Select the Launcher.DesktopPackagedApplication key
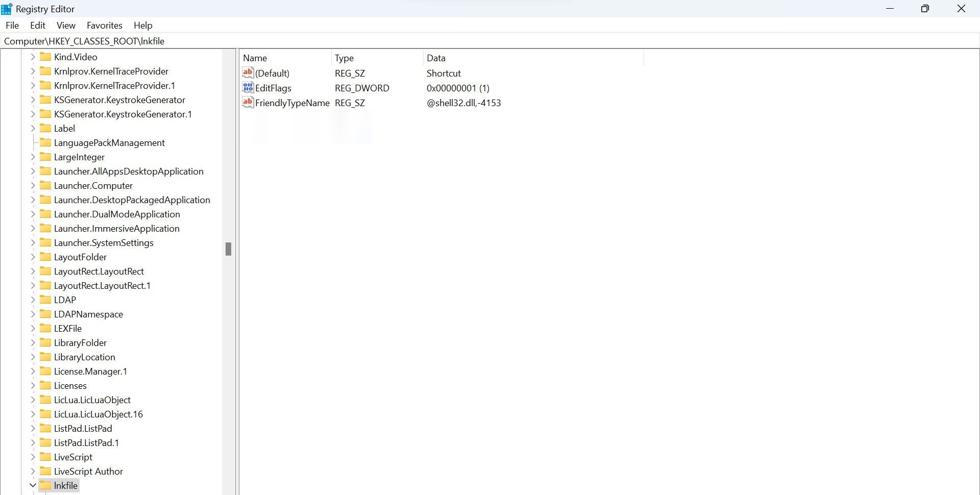 click(132, 200)
